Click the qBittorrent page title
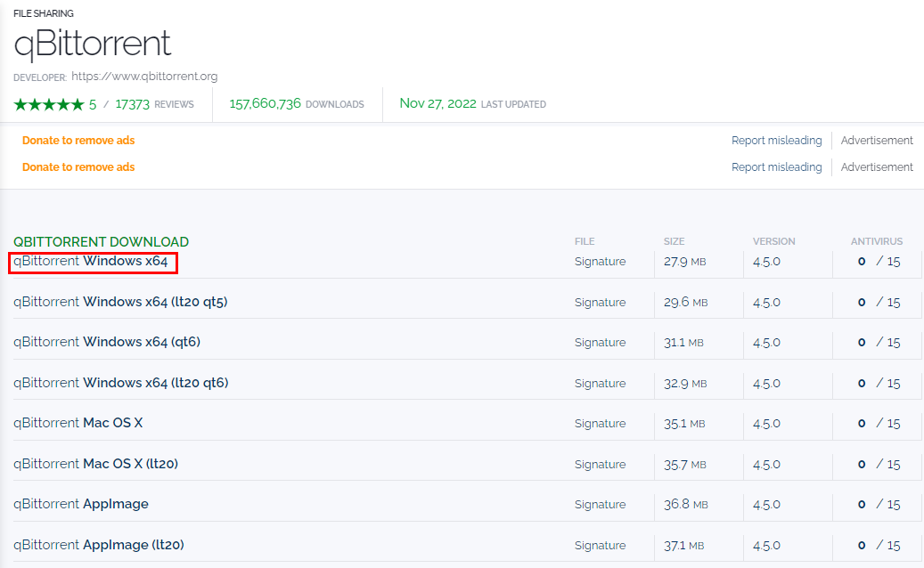Image resolution: width=924 pixels, height=568 pixels. coord(93,44)
